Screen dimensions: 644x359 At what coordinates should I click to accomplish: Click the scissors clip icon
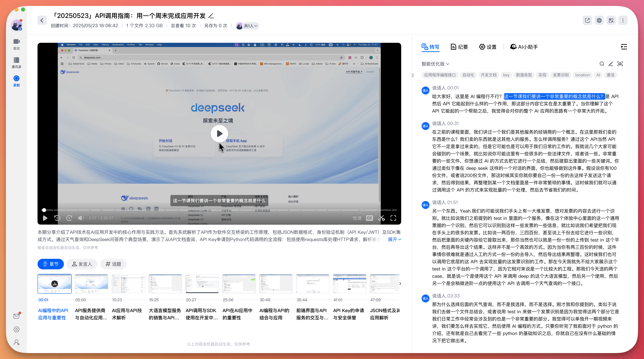point(381,218)
